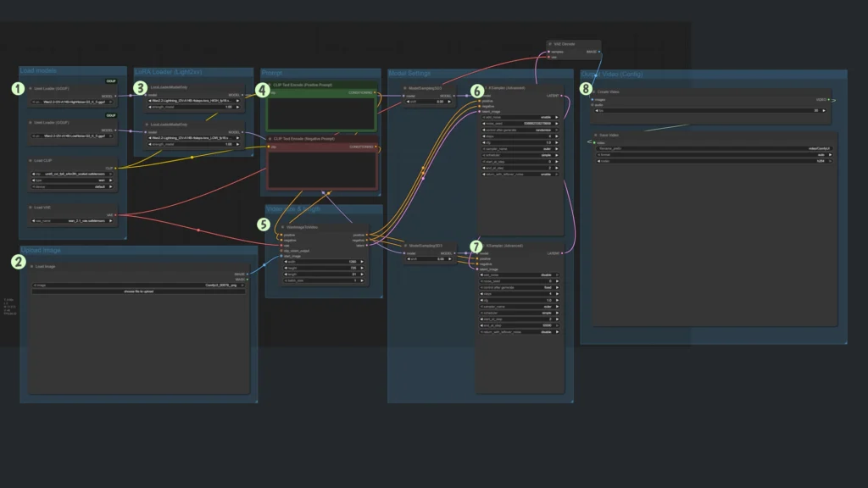Click the numbered marker 8 beside Create Video
The width and height of the screenshot is (868, 488).
586,88
